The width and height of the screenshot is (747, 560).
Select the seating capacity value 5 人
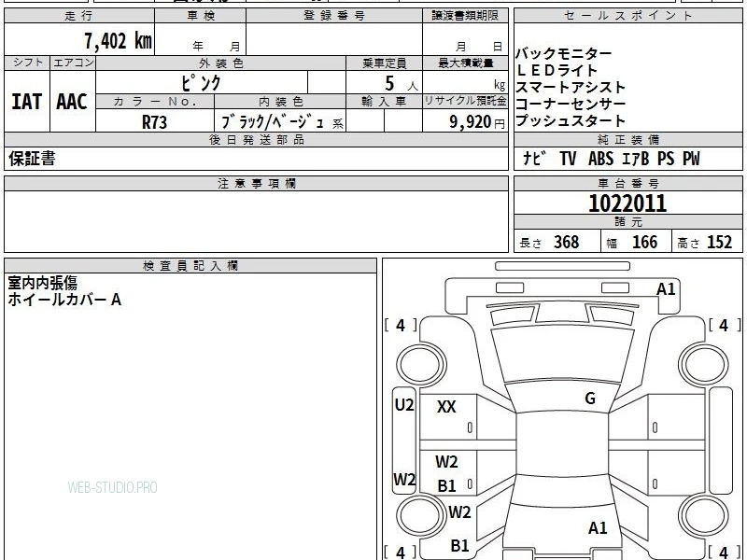pyautogui.click(x=402, y=84)
